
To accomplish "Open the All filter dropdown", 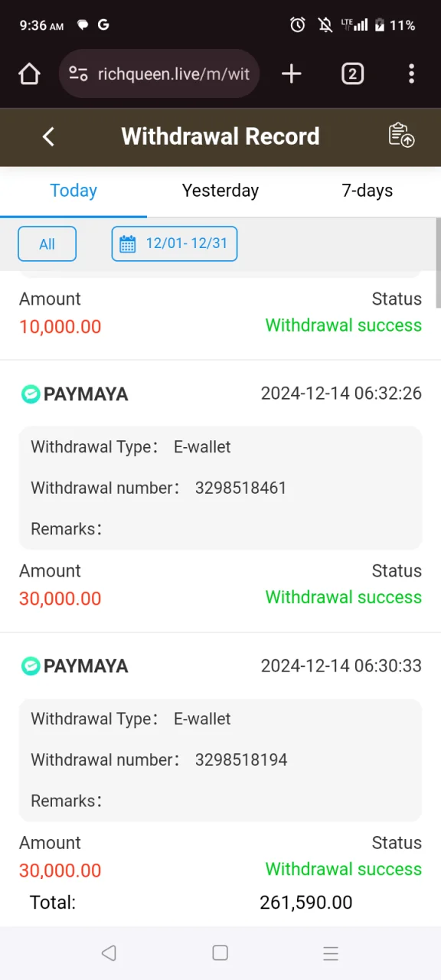I will point(47,244).
